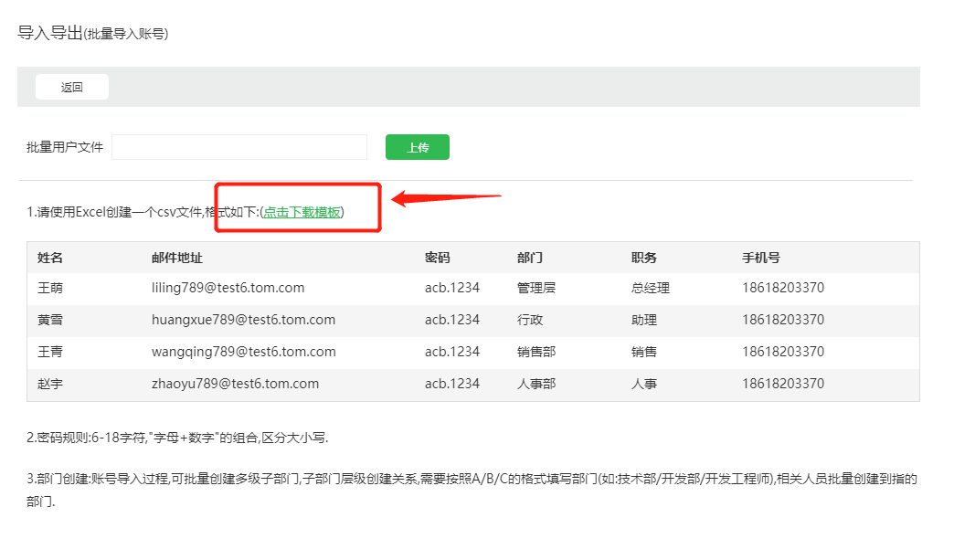954x560 pixels.
Task: Click department cell 行政
Action: (x=530, y=320)
